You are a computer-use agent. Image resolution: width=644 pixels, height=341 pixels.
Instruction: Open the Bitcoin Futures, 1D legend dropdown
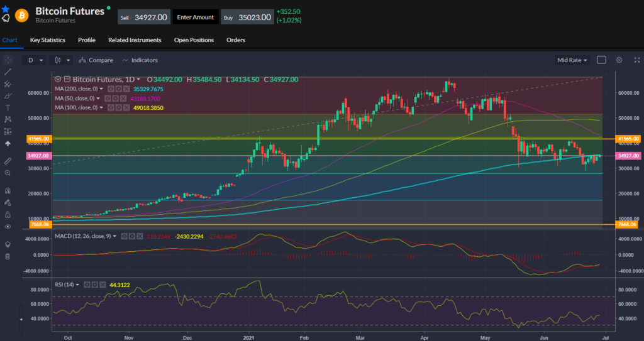click(138, 79)
